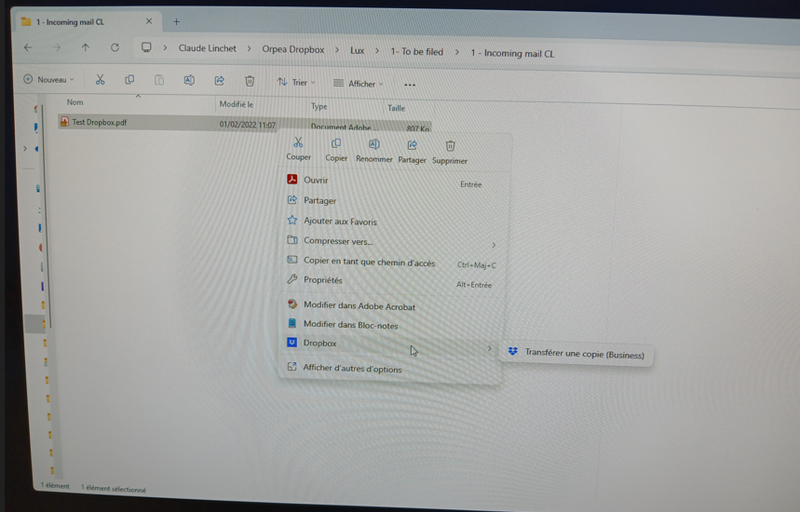Viewport: 800px width, 512px height.
Task: Choose Couper in the context menu
Action: (x=298, y=149)
